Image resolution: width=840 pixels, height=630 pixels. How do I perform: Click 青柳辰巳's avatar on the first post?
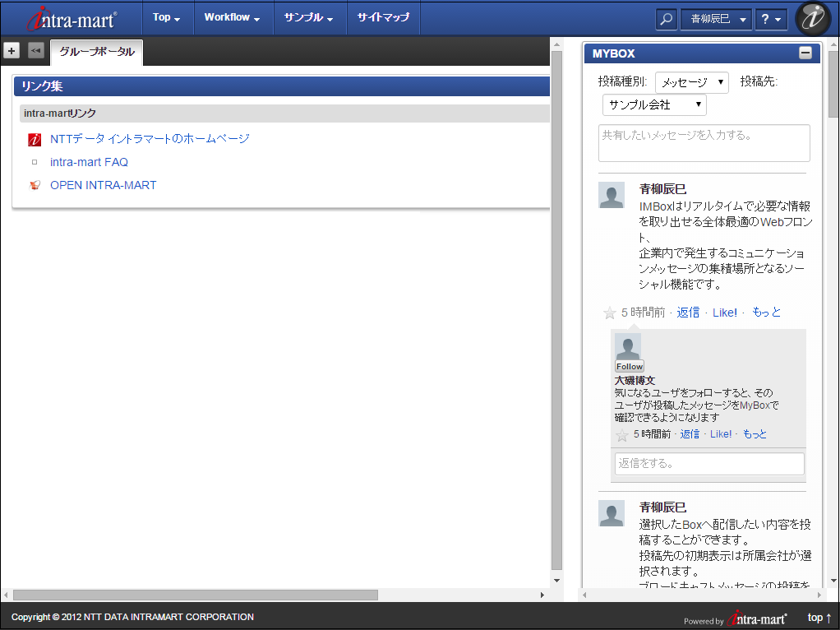(612, 196)
